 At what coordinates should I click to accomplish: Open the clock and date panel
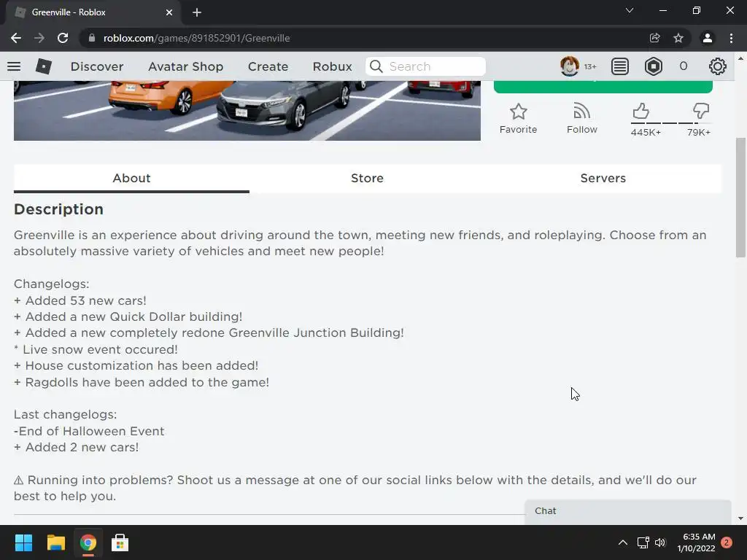[x=696, y=542]
